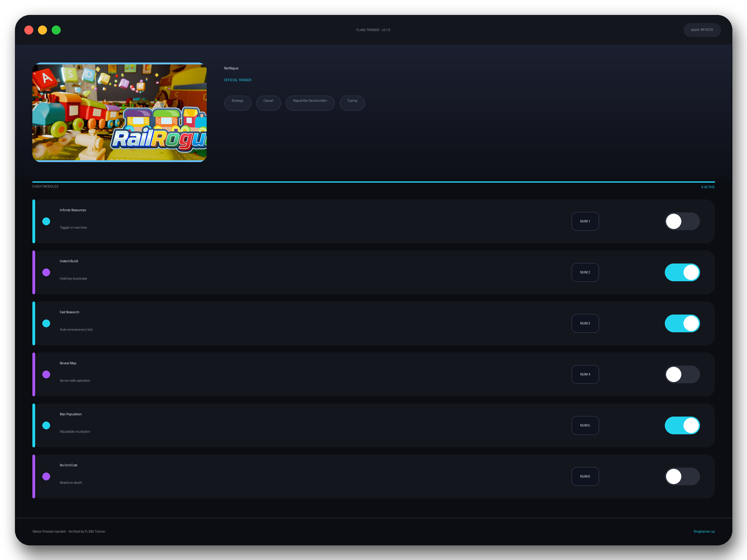Click the FLiNG TRAINER v3.1.0 title
The image size is (747, 560).
pos(373,30)
